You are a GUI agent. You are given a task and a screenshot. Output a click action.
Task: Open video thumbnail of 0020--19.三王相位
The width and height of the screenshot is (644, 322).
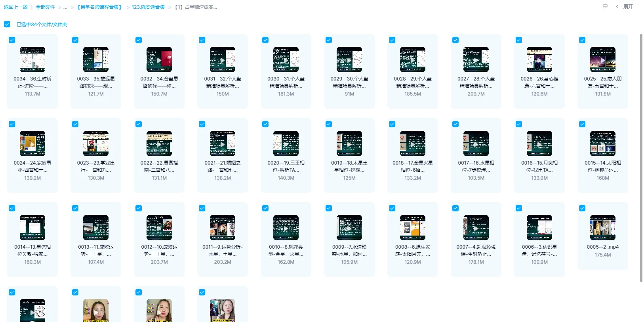(286, 144)
